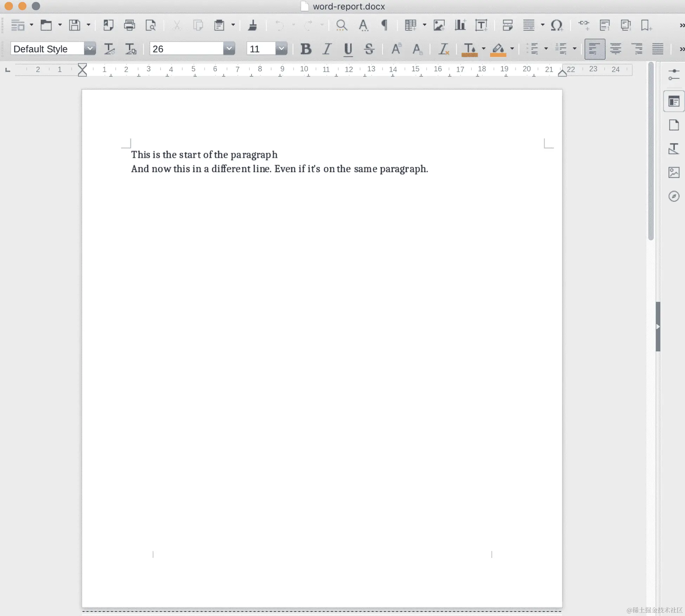Insert a table using grid icon
This screenshot has height=616, width=685.
pos(410,25)
